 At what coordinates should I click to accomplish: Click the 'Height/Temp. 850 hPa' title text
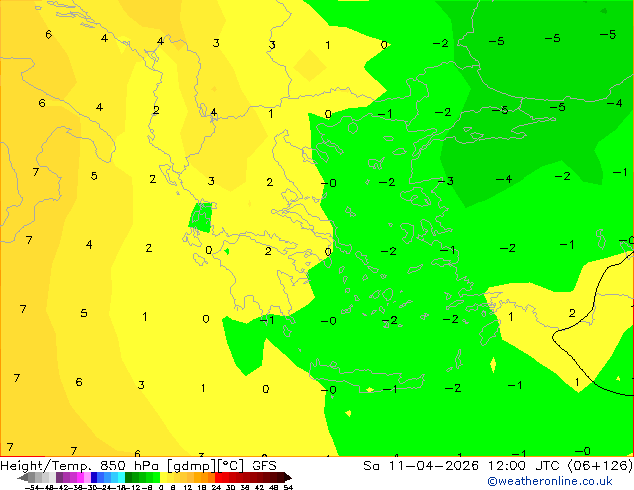[80, 466]
